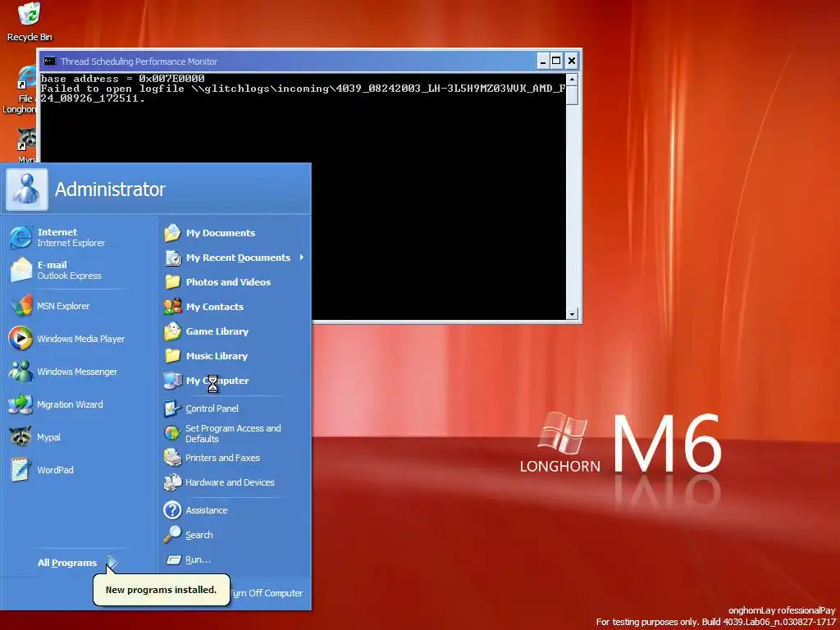The height and width of the screenshot is (630, 840).
Task: Click WordPad label in Start menu
Action: [55, 470]
